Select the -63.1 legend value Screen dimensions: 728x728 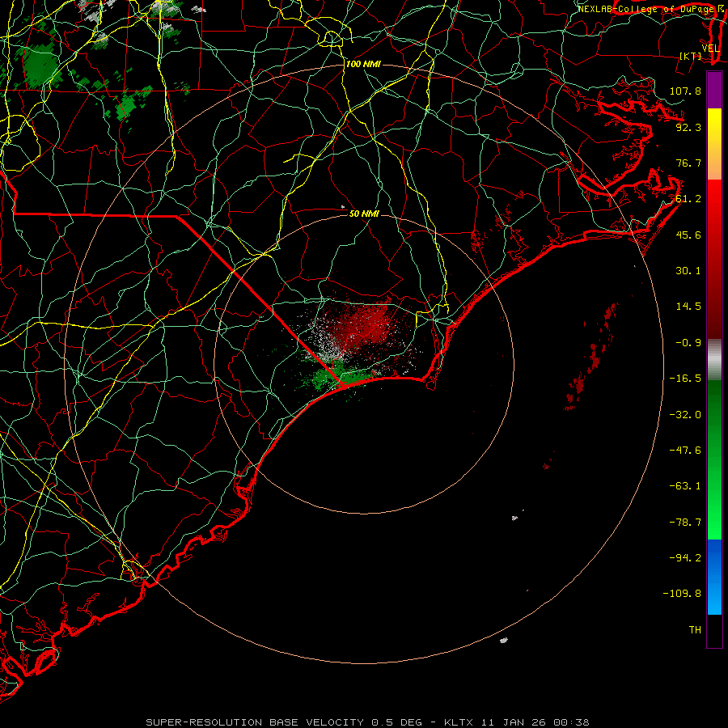pos(685,486)
